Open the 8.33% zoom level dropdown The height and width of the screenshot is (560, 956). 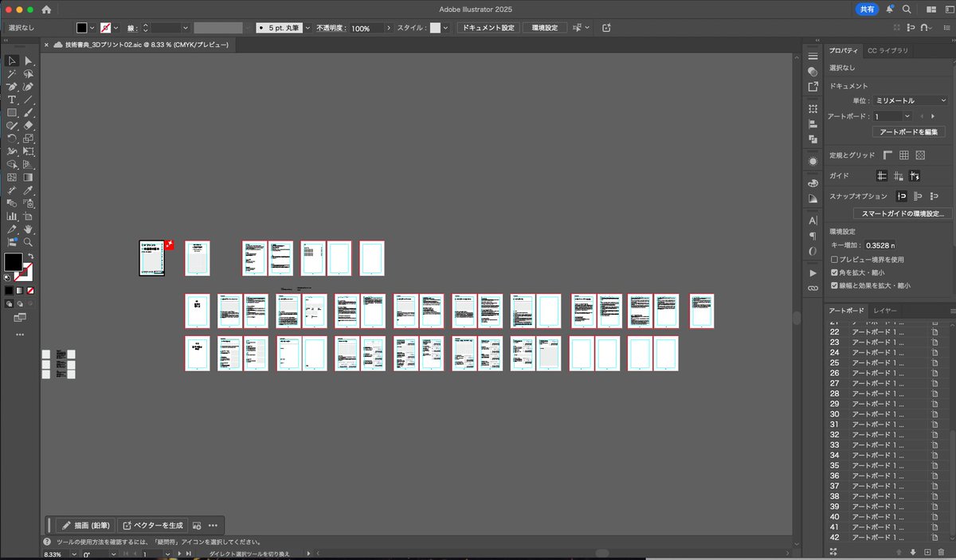pos(76,554)
